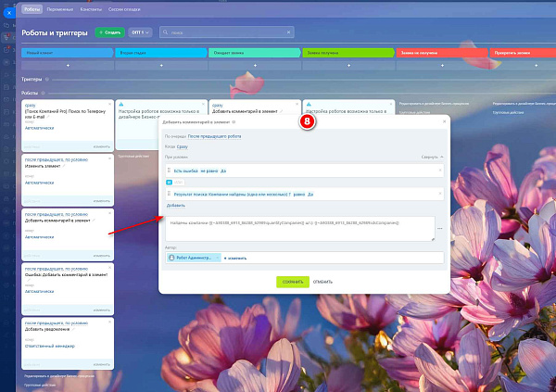Image resolution: width=556 pixels, height=392 pixels.
Task: Add robot under Новый клиент stage plus
Action: coord(68,66)
